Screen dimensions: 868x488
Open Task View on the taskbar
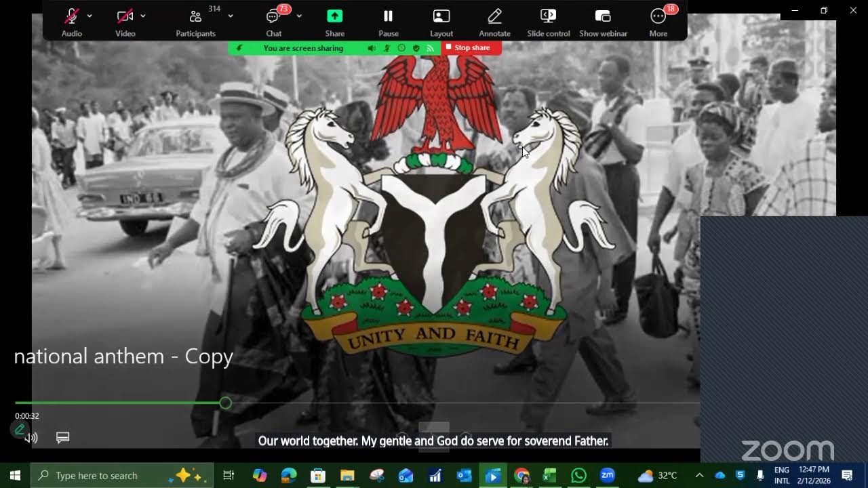pyautogui.click(x=229, y=476)
